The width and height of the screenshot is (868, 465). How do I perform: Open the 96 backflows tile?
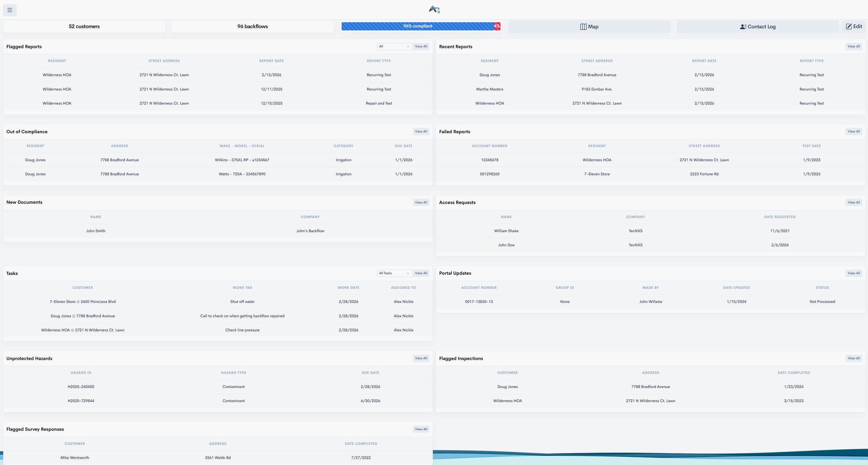pos(252,26)
